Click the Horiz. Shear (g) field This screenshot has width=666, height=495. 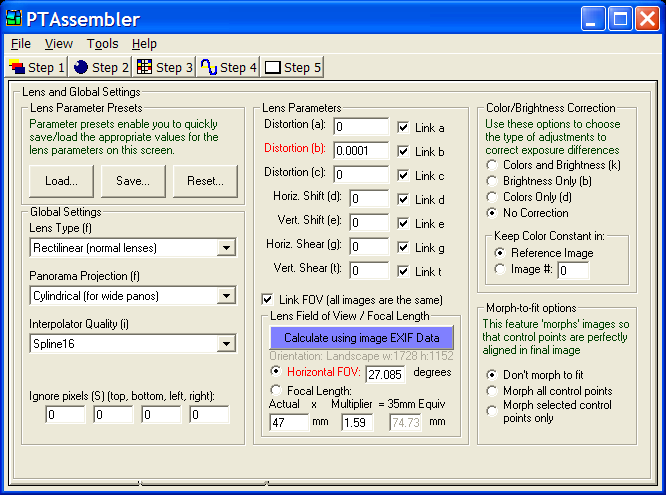point(369,246)
